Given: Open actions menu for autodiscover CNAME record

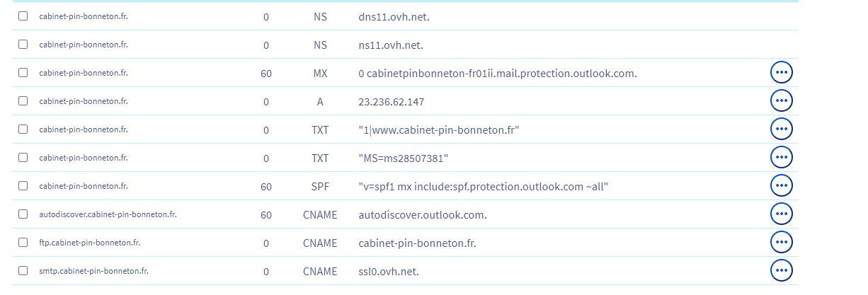Looking at the screenshot, I should click(x=781, y=214).
